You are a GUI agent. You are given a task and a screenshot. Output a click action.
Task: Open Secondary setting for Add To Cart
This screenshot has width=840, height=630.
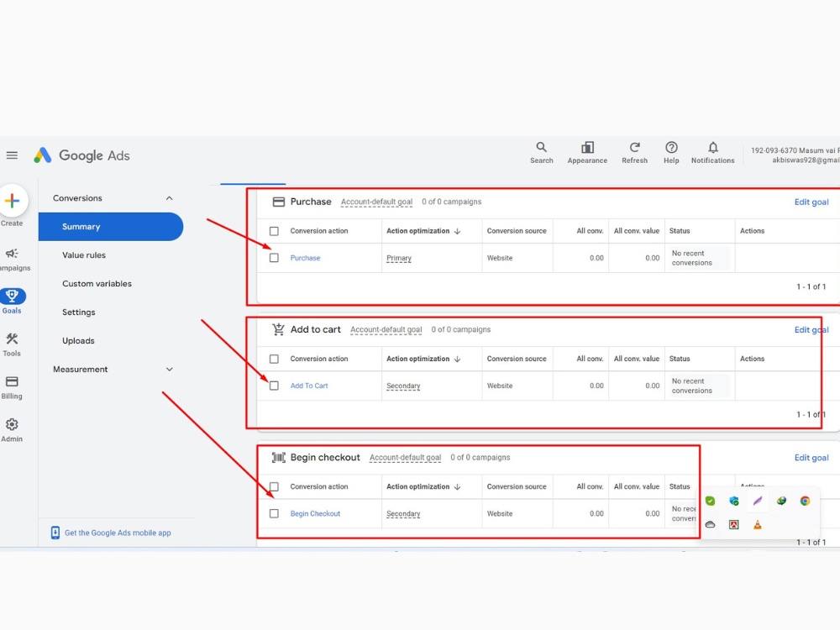click(x=403, y=386)
